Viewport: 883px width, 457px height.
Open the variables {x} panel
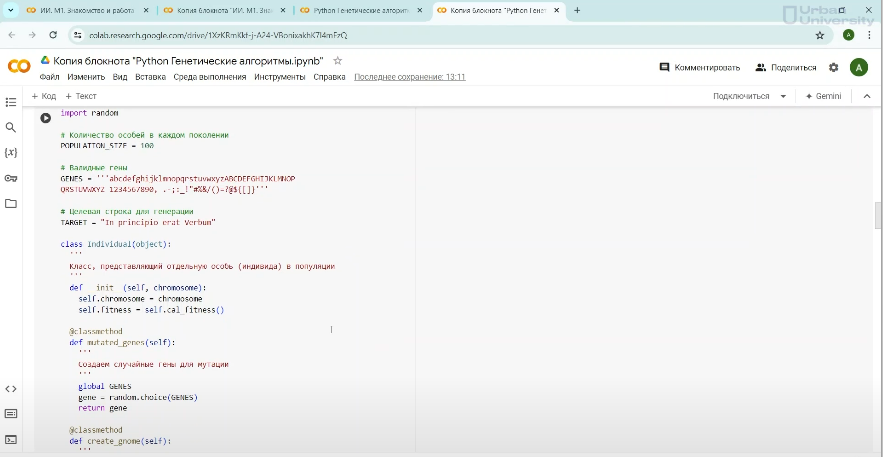click(11, 153)
